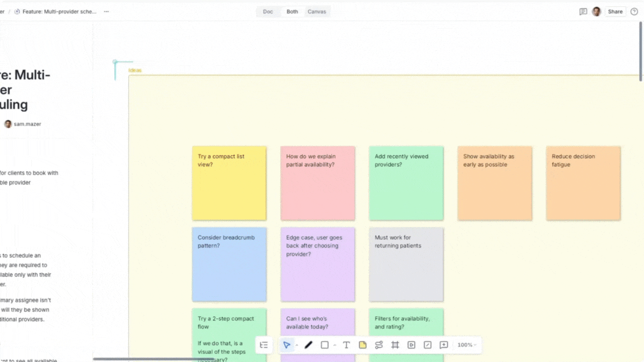The height and width of the screenshot is (362, 644).
Task: Pick the pen drawing tool
Action: 308,345
